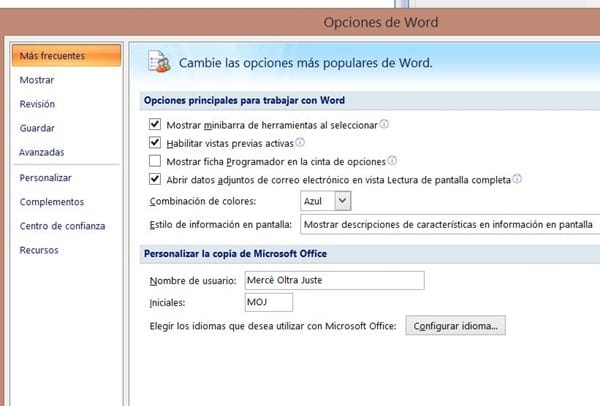Click the info icon next to Mostrar minibarra
The width and height of the screenshot is (600, 406).
(384, 125)
